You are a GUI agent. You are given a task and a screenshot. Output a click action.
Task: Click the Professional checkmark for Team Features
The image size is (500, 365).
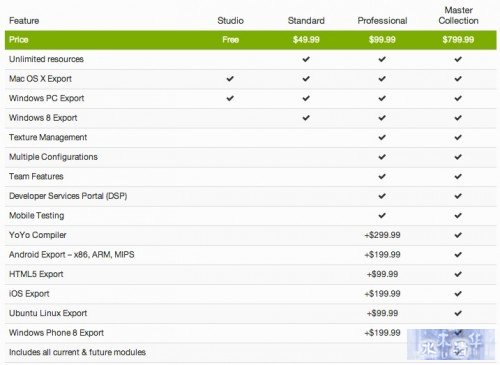(x=382, y=176)
